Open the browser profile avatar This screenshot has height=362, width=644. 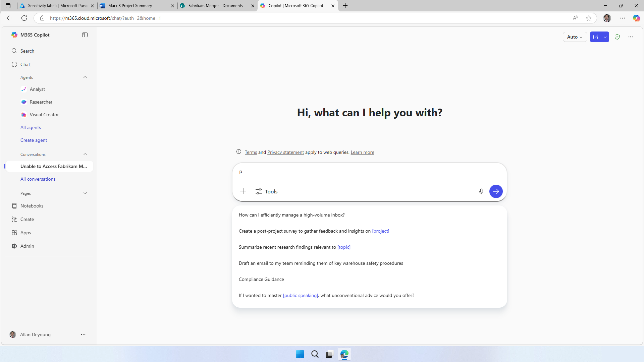pos(607,18)
